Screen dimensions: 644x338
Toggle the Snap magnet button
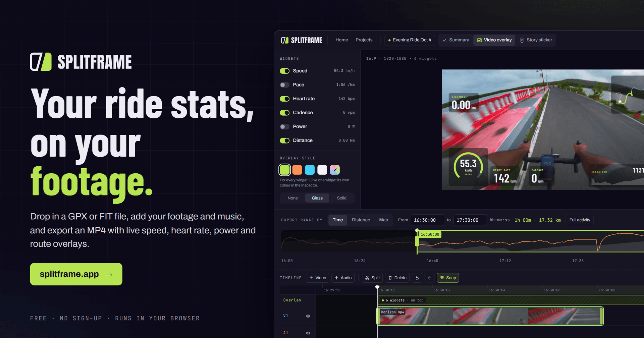pyautogui.click(x=448, y=278)
